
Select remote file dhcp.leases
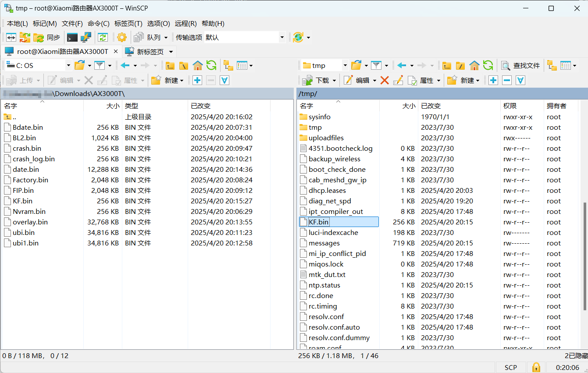tap(327, 191)
